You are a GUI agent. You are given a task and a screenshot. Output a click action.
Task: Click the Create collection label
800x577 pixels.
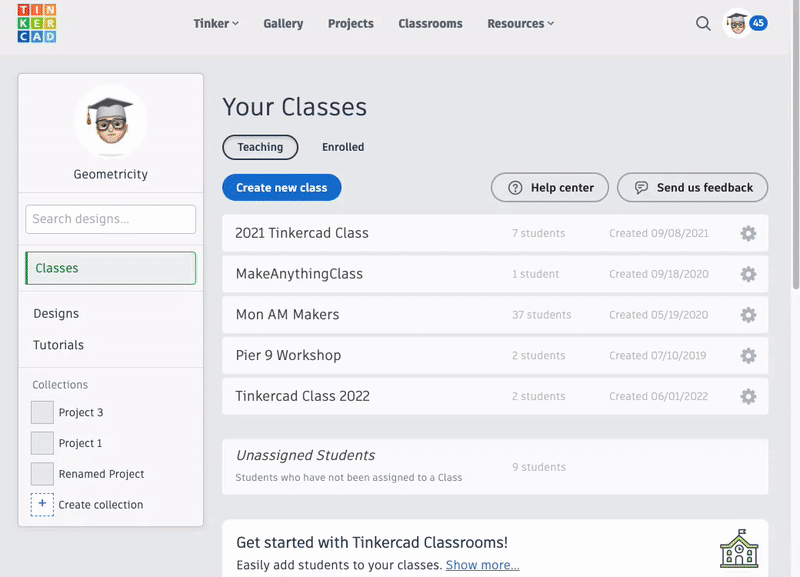[101, 505]
